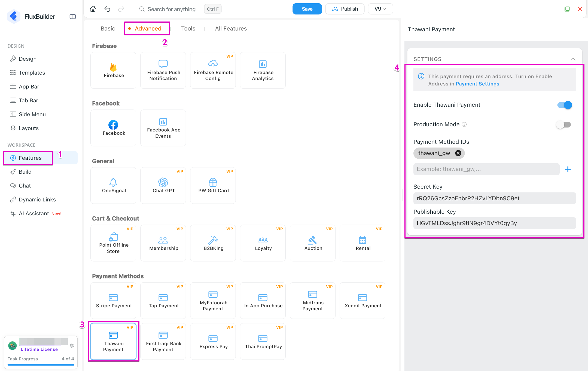Open account settings gear icon
This screenshot has width=588, height=371.
[72, 346]
